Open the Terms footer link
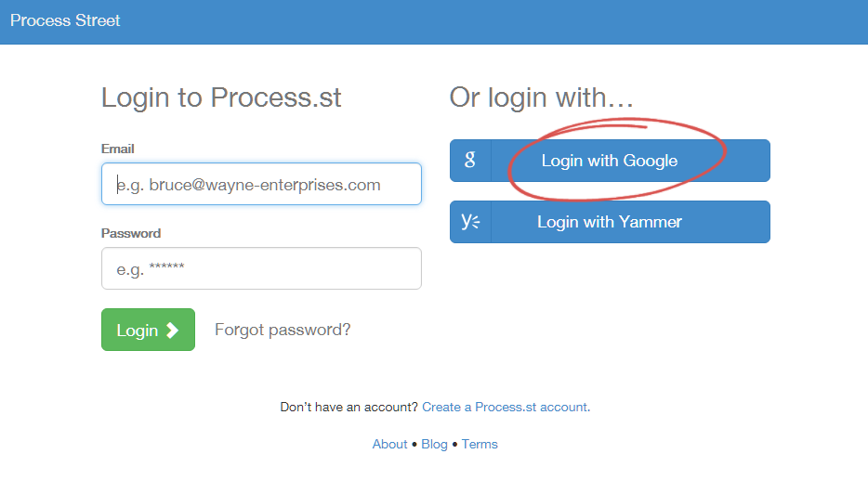868x493 pixels. click(x=480, y=444)
